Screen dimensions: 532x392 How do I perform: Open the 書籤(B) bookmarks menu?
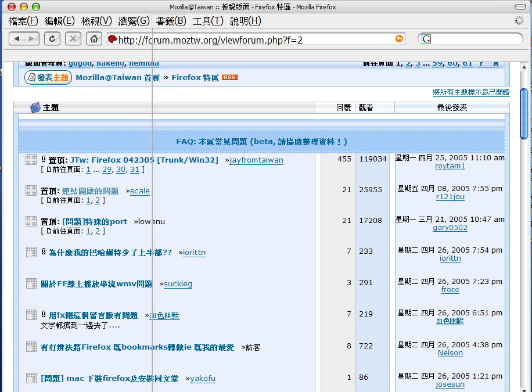pyautogui.click(x=171, y=21)
